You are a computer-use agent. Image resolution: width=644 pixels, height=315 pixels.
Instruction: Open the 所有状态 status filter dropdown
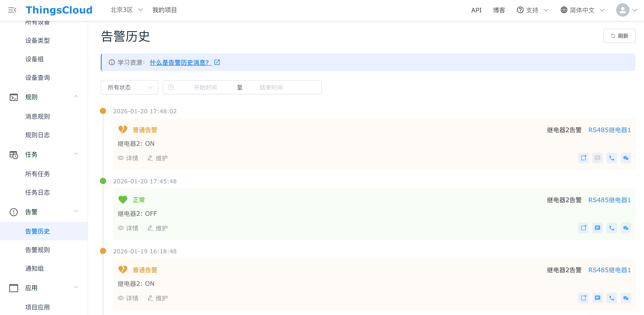[129, 87]
